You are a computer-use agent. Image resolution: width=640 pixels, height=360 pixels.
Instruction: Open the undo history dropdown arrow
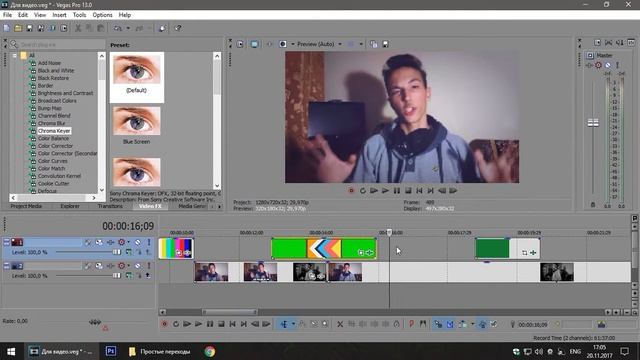click(128, 28)
